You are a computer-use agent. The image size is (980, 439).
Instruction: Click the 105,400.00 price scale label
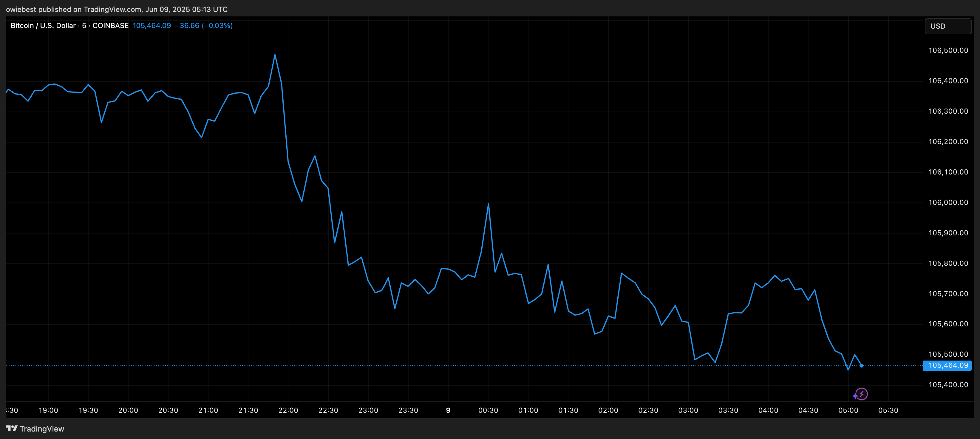(948, 385)
